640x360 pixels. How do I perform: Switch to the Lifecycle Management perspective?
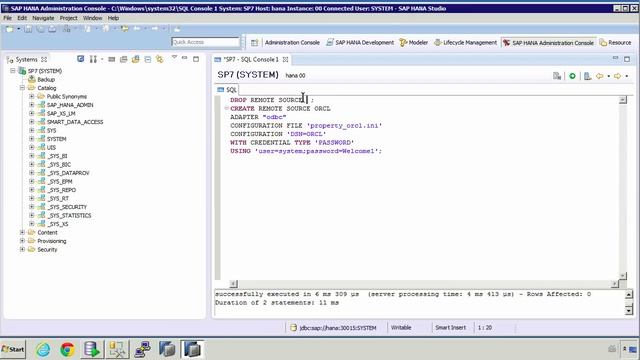point(466,42)
